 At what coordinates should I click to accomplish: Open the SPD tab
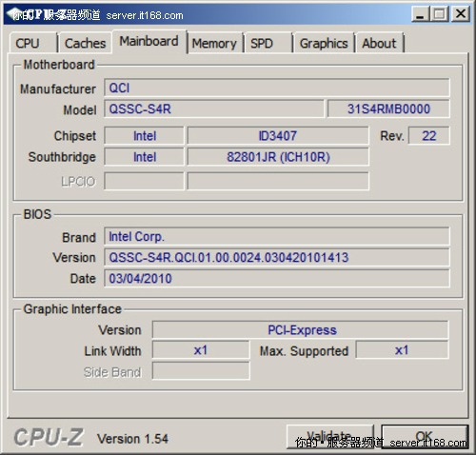point(268,43)
